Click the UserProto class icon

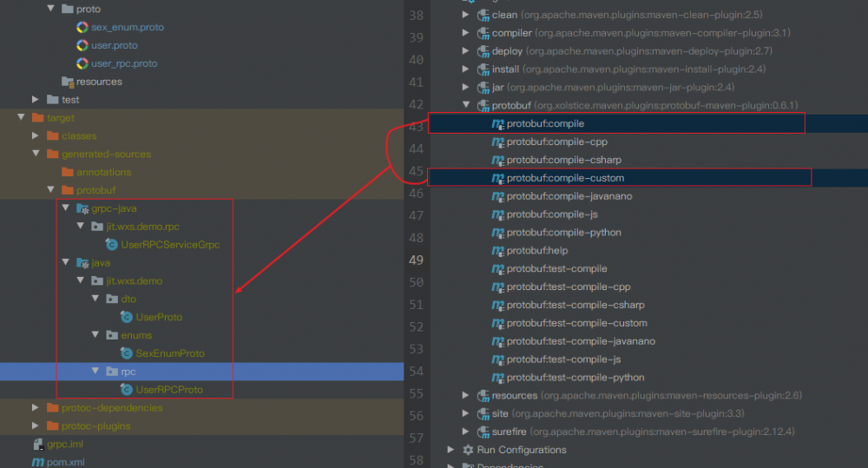127,317
